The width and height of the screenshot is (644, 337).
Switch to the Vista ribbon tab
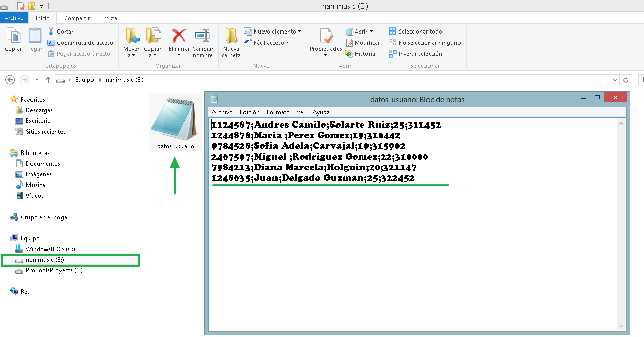click(x=111, y=18)
